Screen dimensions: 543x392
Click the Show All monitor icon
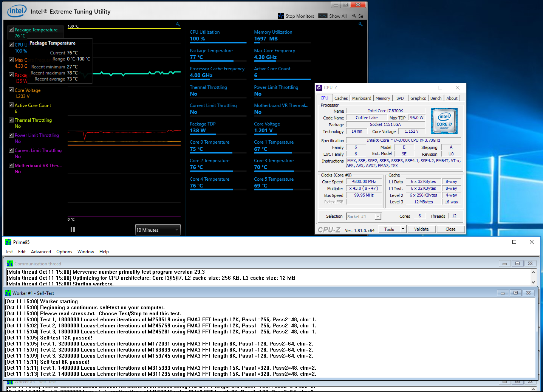click(x=323, y=16)
